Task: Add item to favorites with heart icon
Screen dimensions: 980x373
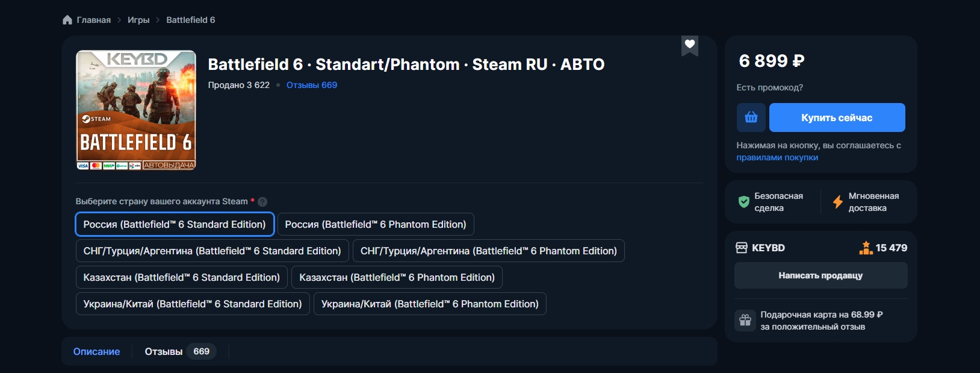Action: tap(690, 44)
